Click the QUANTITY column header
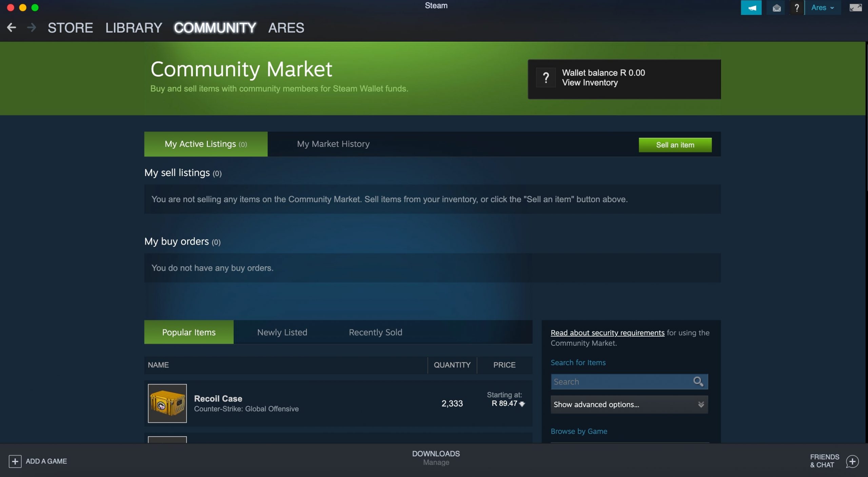The height and width of the screenshot is (477, 868). [452, 365]
